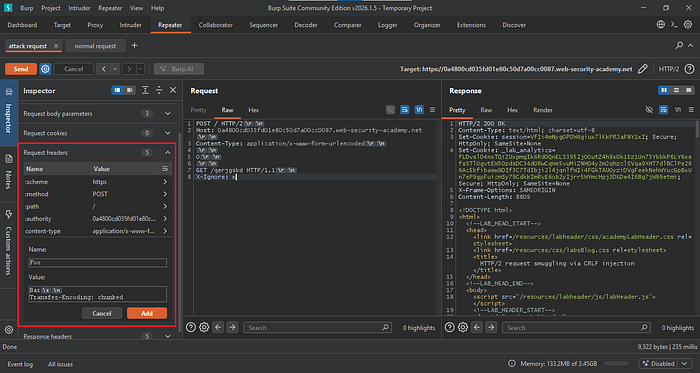This screenshot has width=700, height=373.
Task: Open Burp settings gear in top bar
Action: 688,25
